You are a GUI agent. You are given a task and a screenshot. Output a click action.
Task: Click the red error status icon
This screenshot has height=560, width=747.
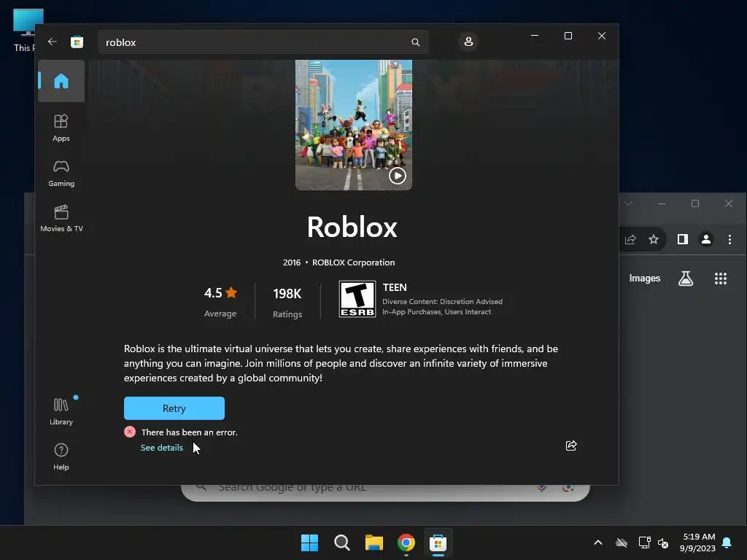(130, 432)
